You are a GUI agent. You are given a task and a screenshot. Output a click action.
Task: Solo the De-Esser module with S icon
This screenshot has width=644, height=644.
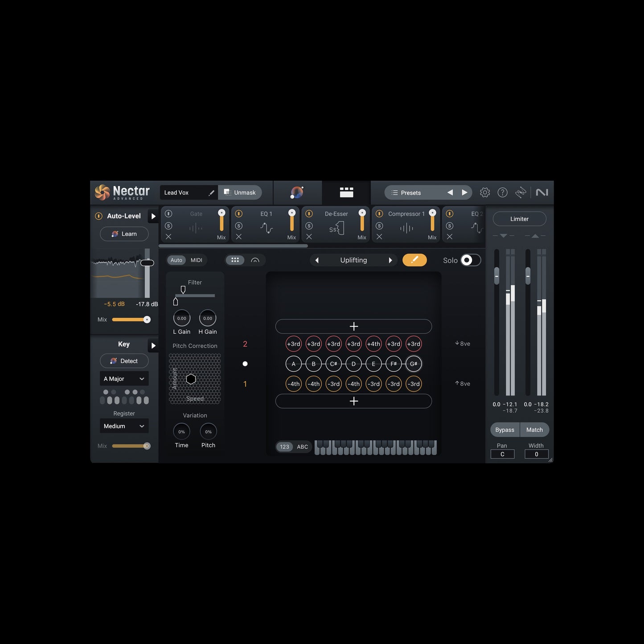click(309, 226)
